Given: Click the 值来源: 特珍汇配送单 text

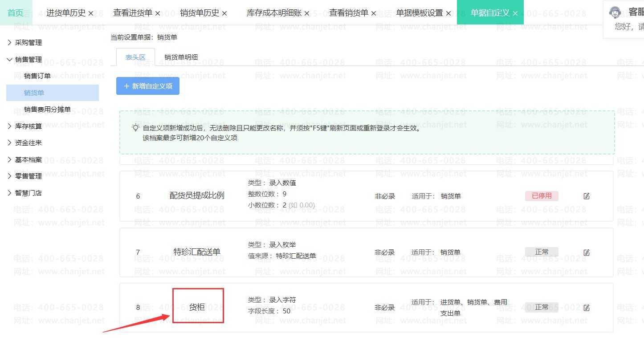Looking at the screenshot, I should pyautogui.click(x=281, y=256).
